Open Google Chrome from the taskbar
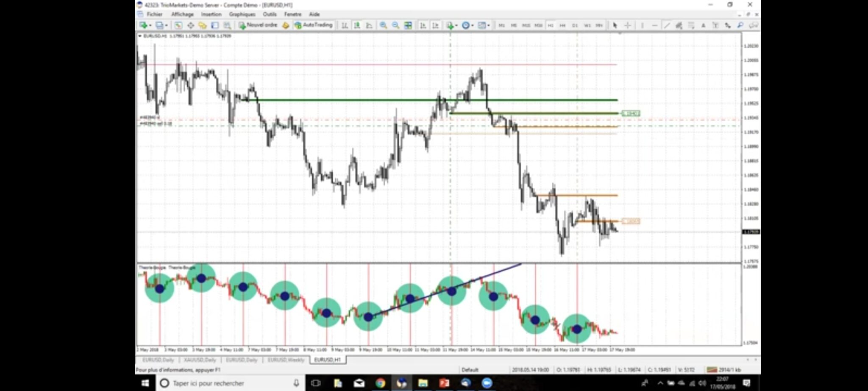This screenshot has height=391, width=868. tap(380, 383)
